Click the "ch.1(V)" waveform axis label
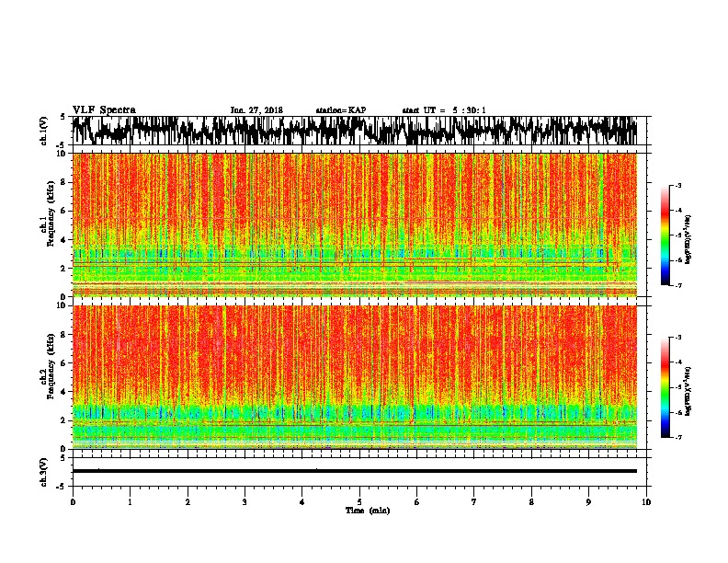The height and width of the screenshot is (563, 728). (44, 131)
